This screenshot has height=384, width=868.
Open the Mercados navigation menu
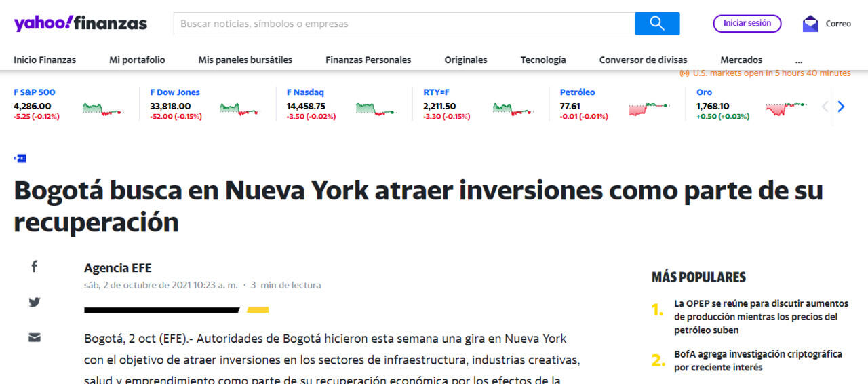point(741,60)
